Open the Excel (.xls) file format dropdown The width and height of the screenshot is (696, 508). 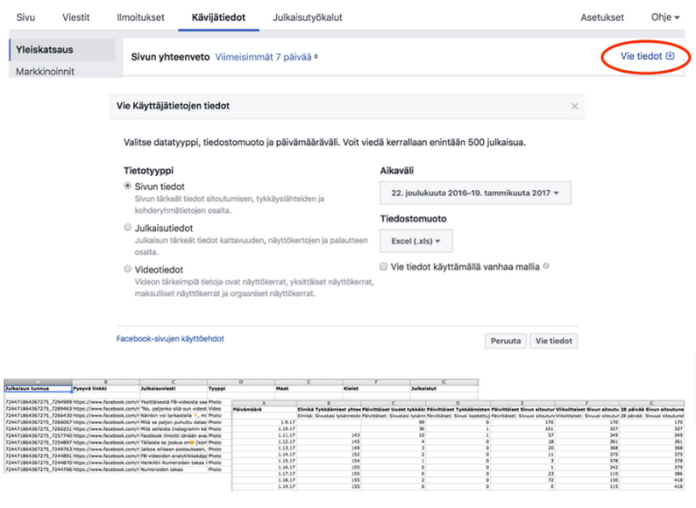pos(416,240)
